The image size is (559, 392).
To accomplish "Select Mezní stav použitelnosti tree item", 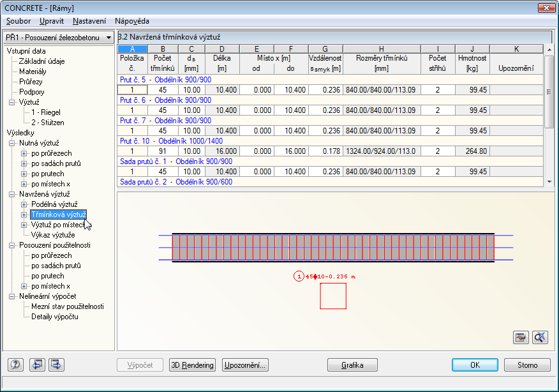I will pyautogui.click(x=68, y=306).
